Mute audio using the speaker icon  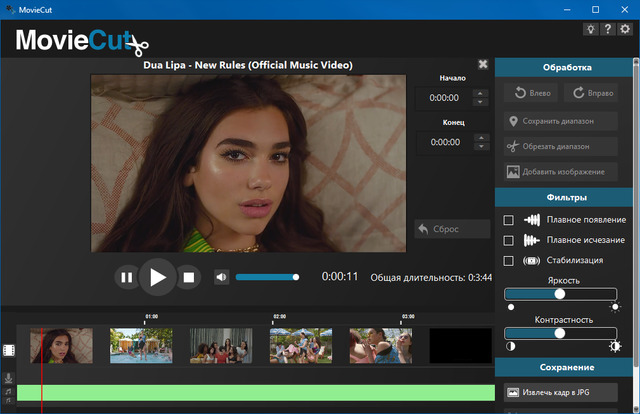[221, 277]
